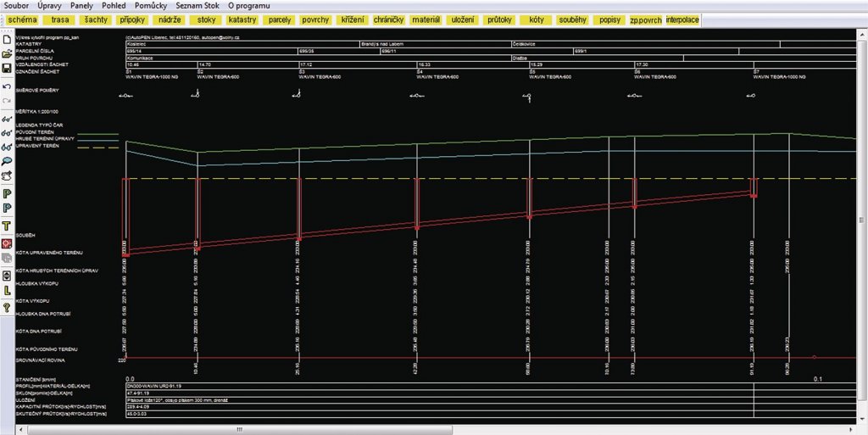Undo the last action

click(7, 86)
